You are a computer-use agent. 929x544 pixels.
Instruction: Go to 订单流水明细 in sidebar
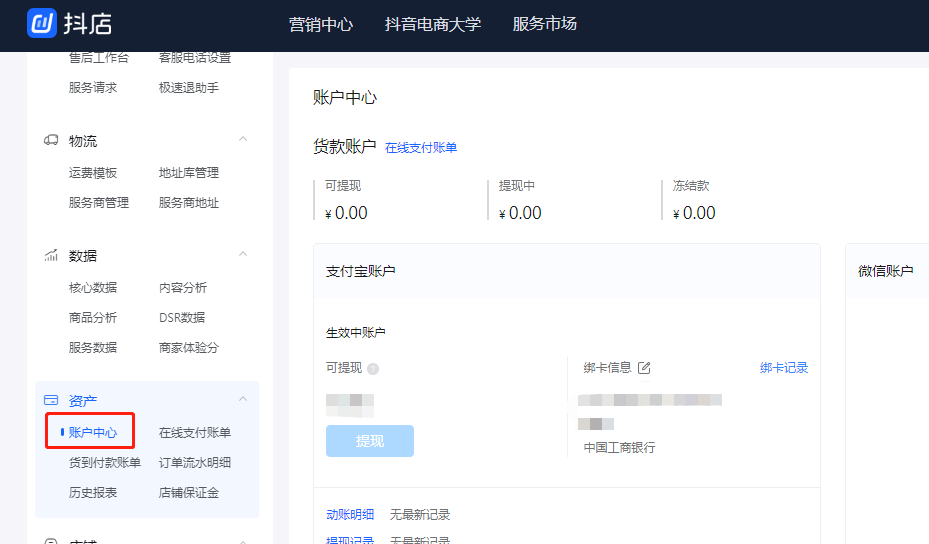click(x=195, y=462)
